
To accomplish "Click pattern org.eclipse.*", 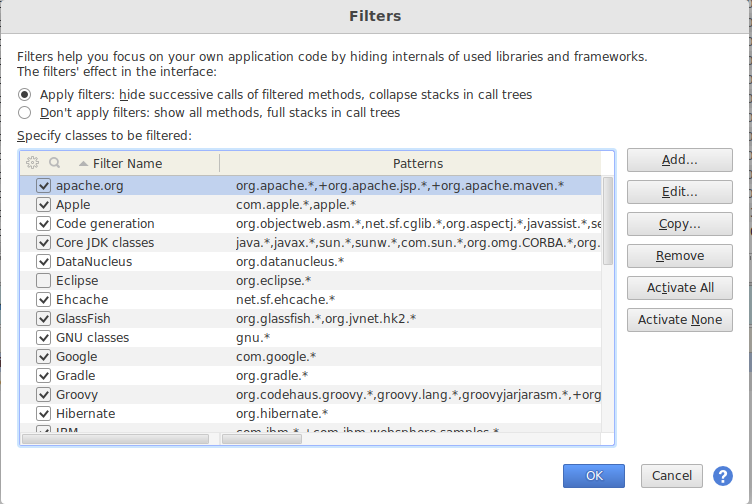I will (x=273, y=281).
